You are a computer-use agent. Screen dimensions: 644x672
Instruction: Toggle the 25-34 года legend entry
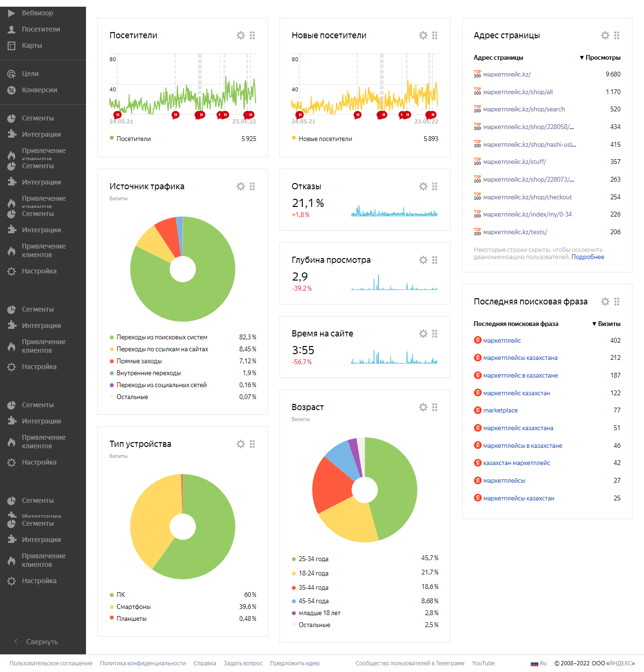tap(313, 559)
